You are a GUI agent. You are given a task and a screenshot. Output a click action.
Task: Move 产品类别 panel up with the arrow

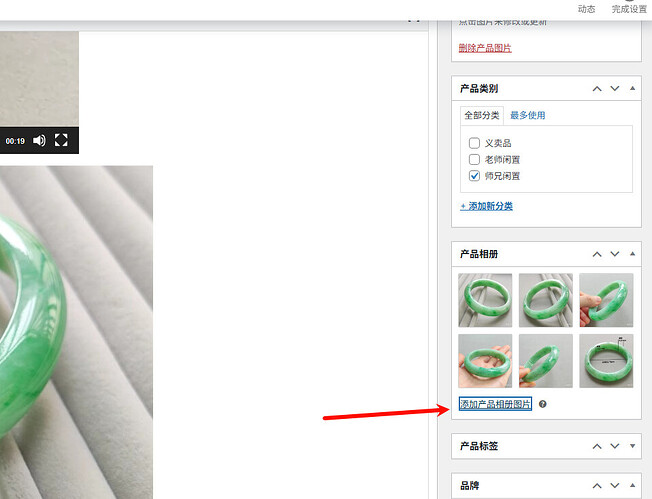(597, 89)
